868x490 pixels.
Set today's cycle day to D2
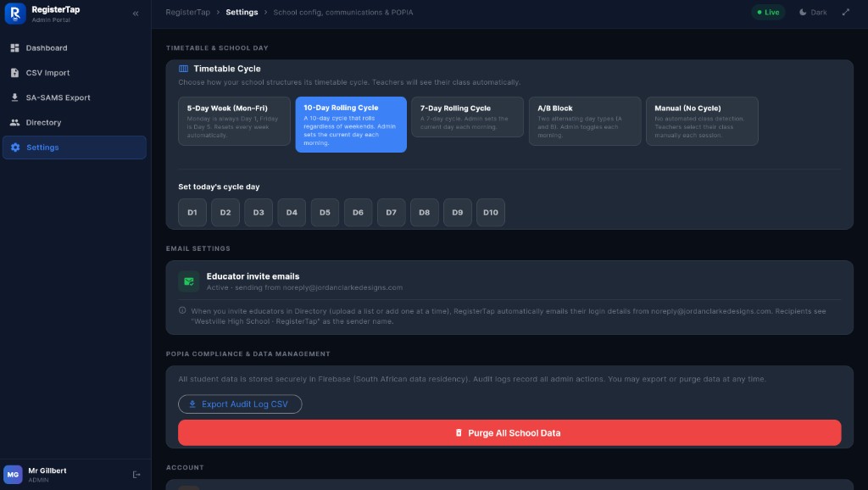click(x=225, y=213)
